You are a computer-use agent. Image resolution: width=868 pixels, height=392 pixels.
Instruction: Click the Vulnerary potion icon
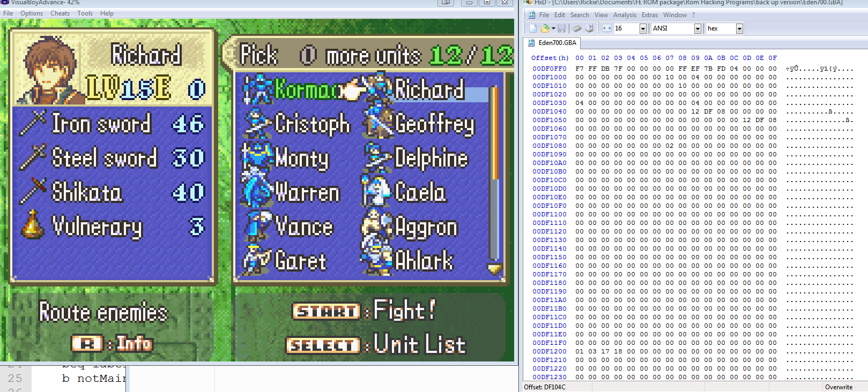pyautogui.click(x=32, y=225)
